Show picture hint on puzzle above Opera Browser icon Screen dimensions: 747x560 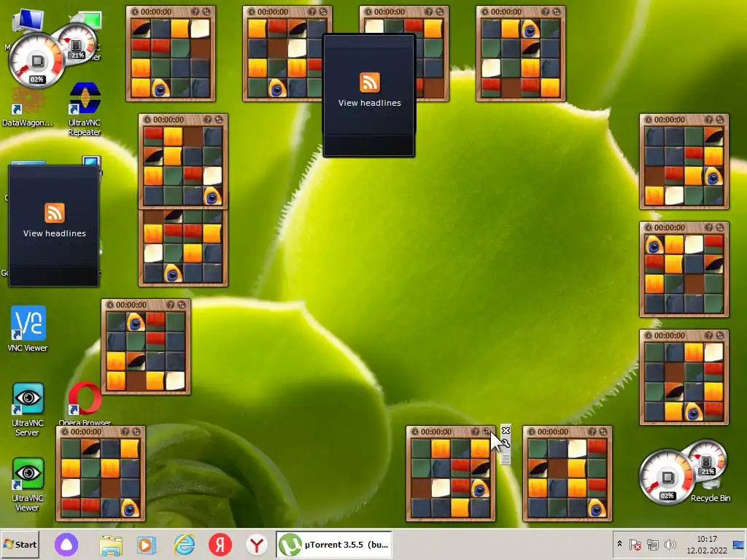coord(171,304)
